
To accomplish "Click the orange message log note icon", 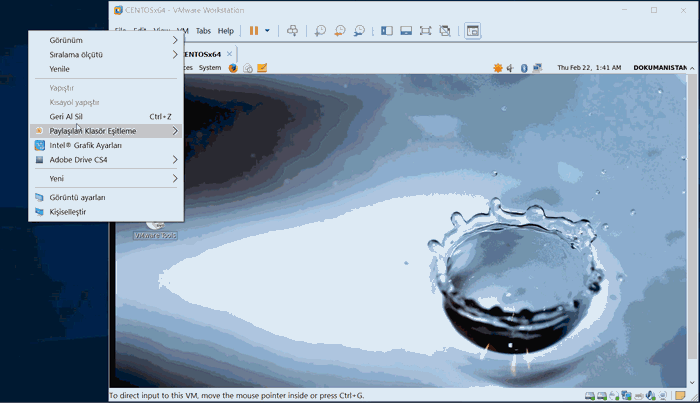I will pyautogui.click(x=680, y=395).
